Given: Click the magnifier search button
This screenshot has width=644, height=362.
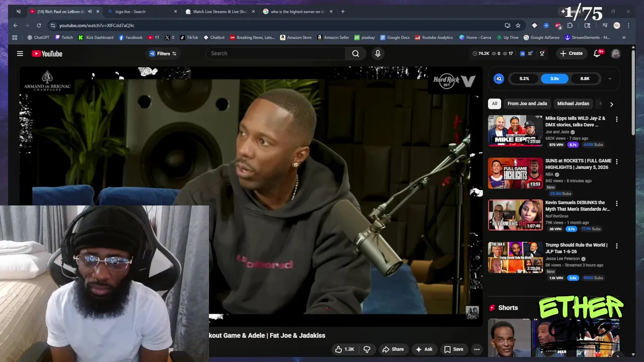Looking at the screenshot, I should (356, 53).
